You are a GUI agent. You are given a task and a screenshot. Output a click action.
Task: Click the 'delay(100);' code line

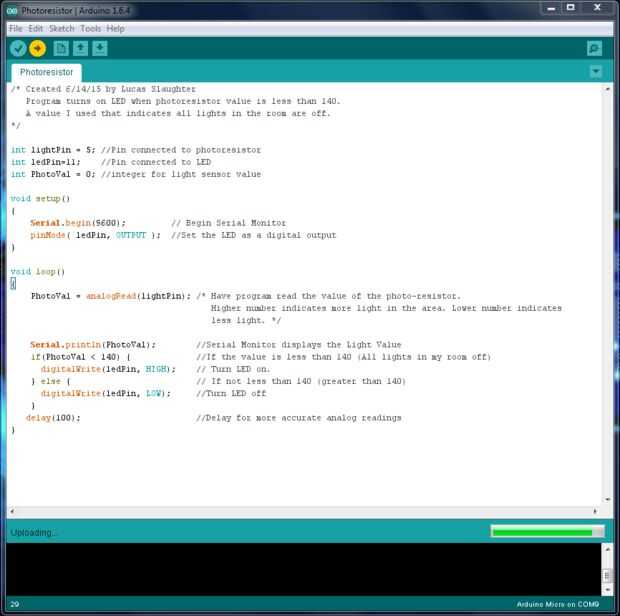[53, 418]
